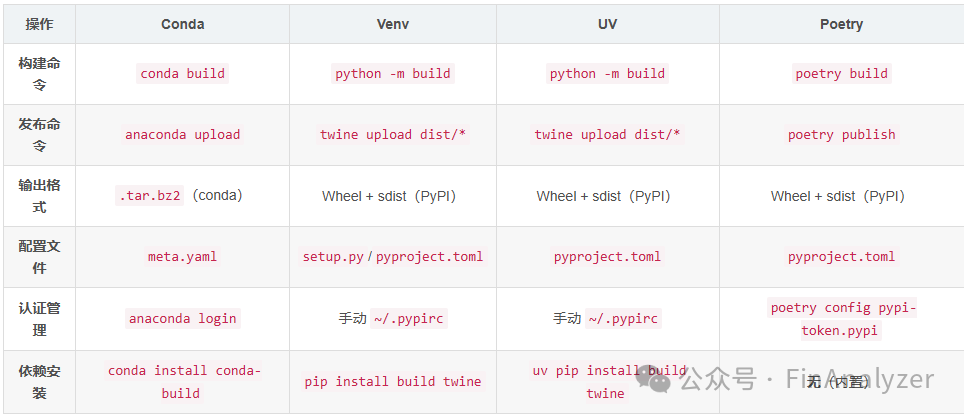Click '~/.pypirc' in the Venv column
This screenshot has height=417, width=964.
409,319
